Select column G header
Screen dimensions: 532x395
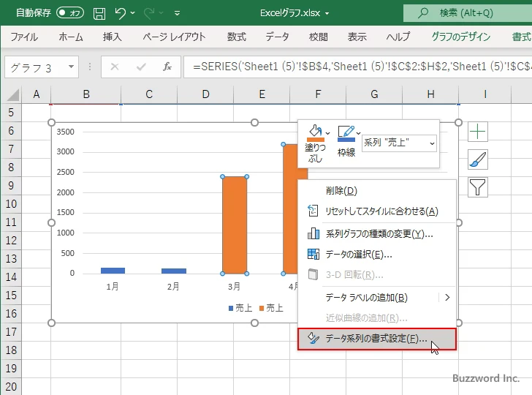pos(374,94)
